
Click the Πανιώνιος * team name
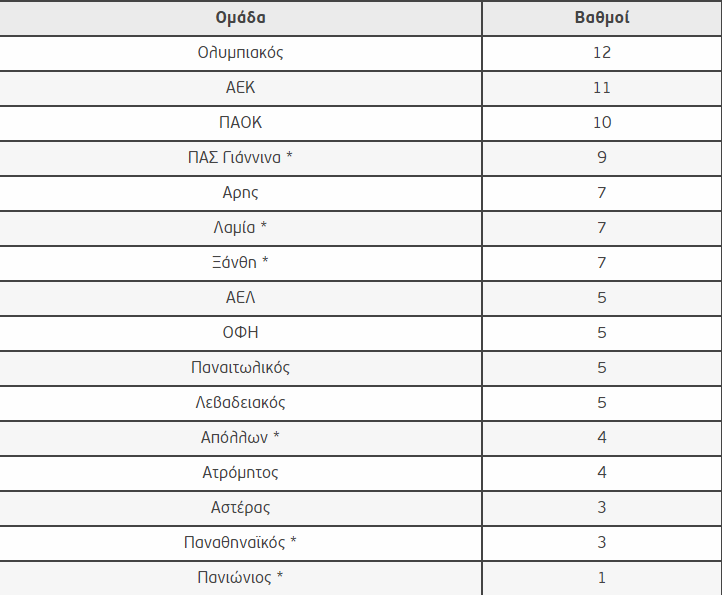[x=240, y=577]
